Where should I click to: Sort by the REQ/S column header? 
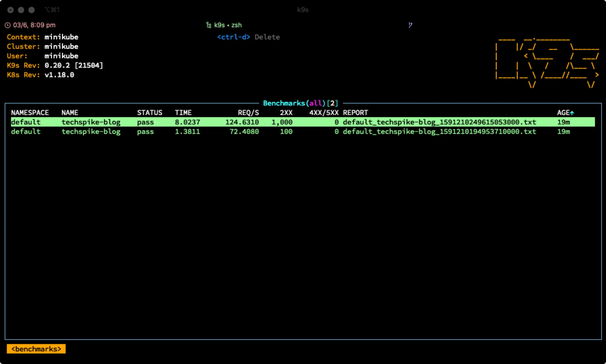[248, 113]
